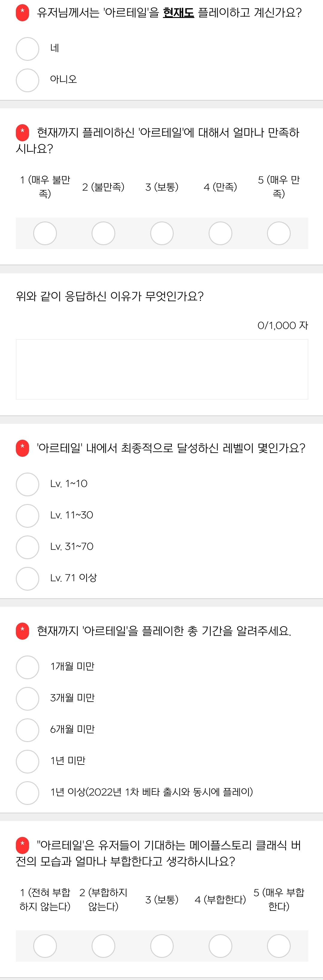Rate classic match as 4 (부합한다)
This screenshot has height=980, width=323.
(220, 946)
